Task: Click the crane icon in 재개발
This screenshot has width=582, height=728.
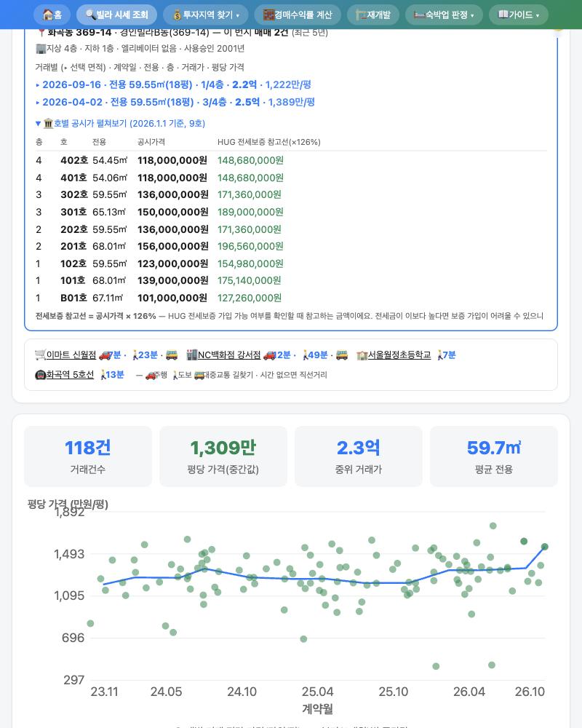Action: 361,15
